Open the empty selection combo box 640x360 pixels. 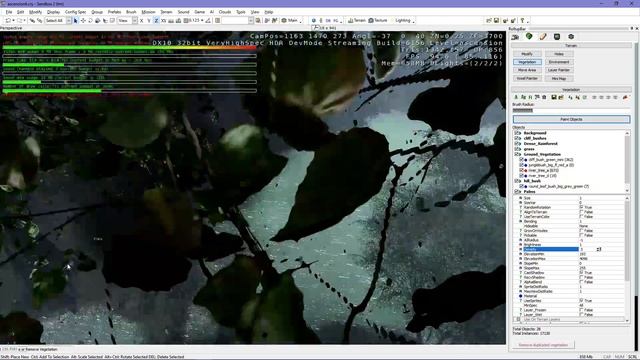(238, 20)
